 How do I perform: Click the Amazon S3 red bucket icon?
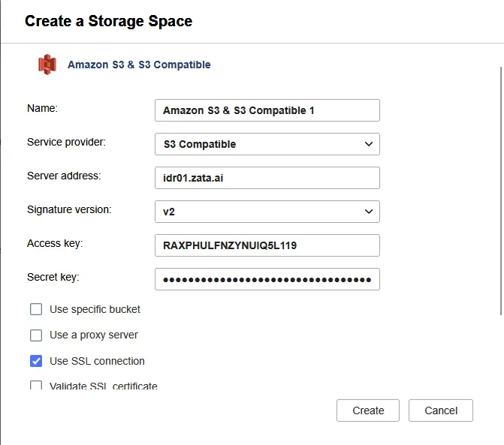(x=47, y=65)
